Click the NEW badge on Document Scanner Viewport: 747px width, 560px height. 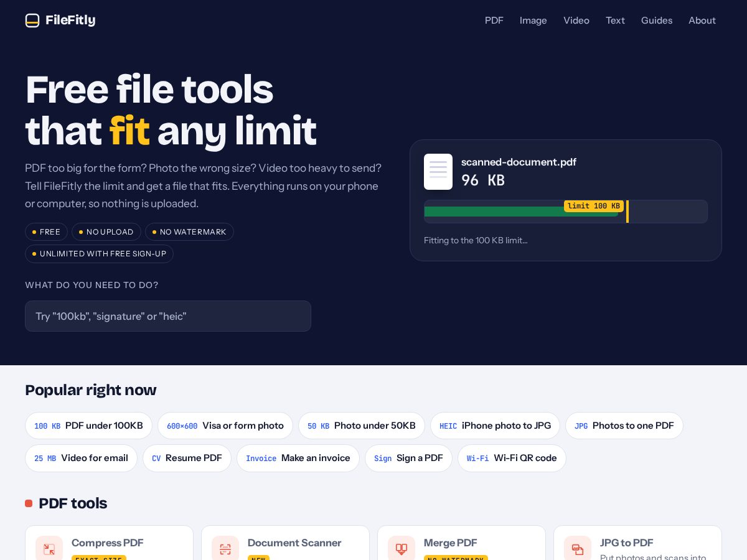point(258,558)
